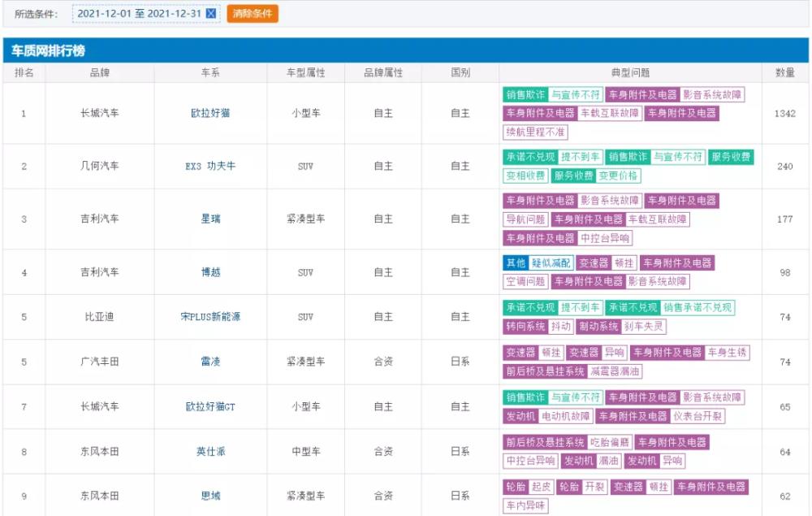Open the EX3 功夫牛 link
Screen dimensions: 812x516
tap(210, 166)
